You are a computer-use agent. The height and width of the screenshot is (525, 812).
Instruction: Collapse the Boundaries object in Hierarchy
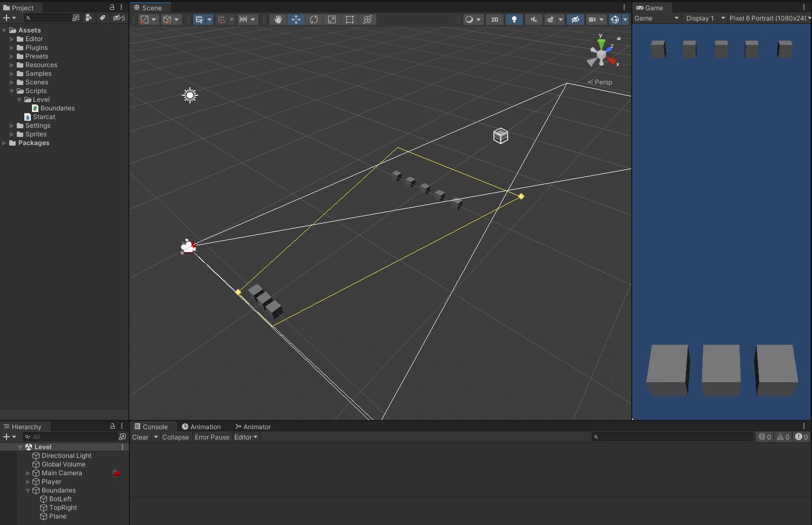28,490
